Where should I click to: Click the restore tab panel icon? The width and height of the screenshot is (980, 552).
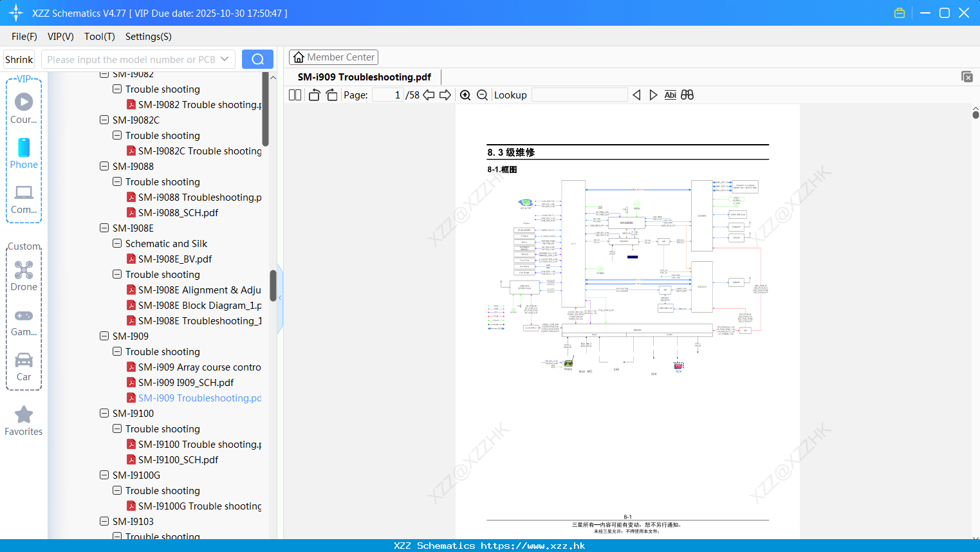966,77
